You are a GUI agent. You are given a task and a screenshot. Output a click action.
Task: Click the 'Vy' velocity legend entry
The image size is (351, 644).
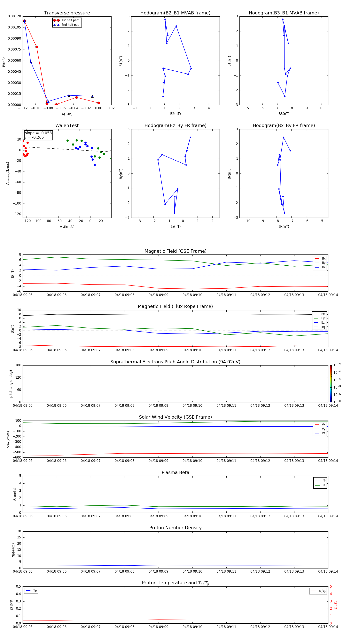(x=320, y=429)
